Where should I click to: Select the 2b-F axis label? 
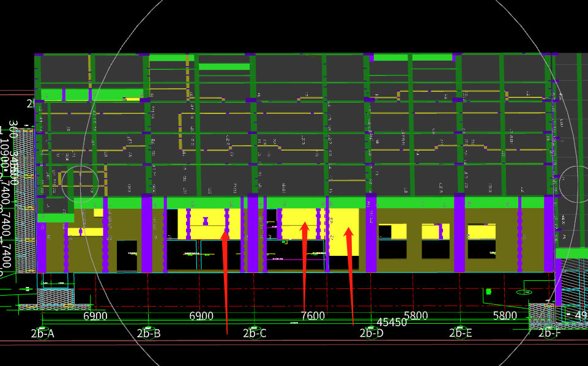coord(549,333)
